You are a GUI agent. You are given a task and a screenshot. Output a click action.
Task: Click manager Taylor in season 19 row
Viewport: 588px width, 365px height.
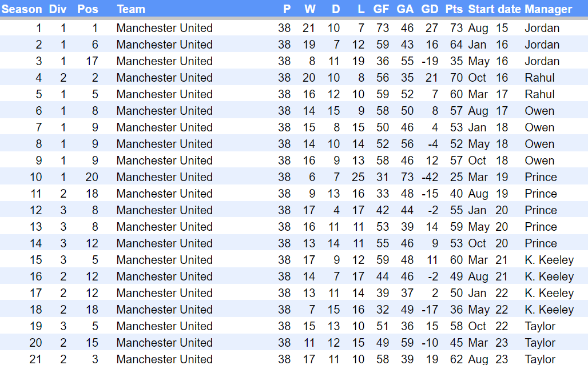click(540, 326)
